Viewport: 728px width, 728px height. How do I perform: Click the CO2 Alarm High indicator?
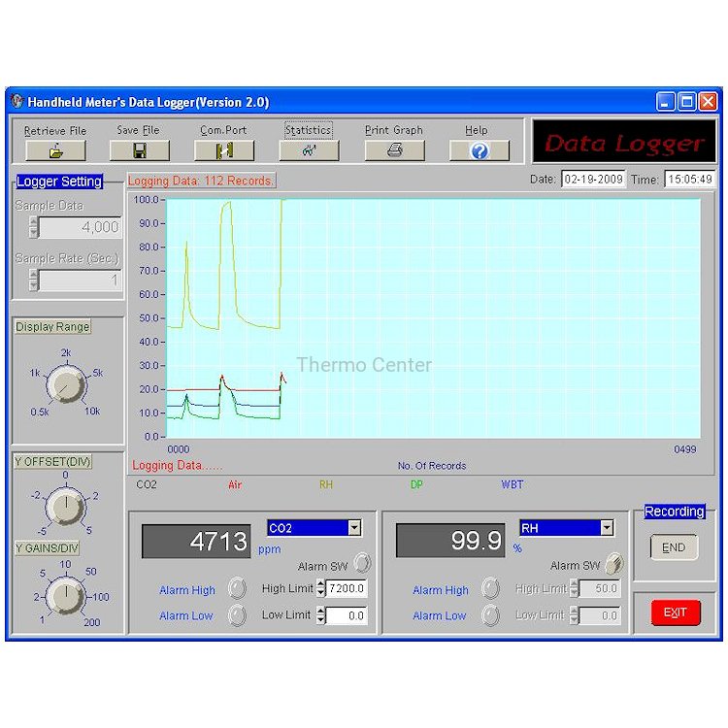click(236, 589)
